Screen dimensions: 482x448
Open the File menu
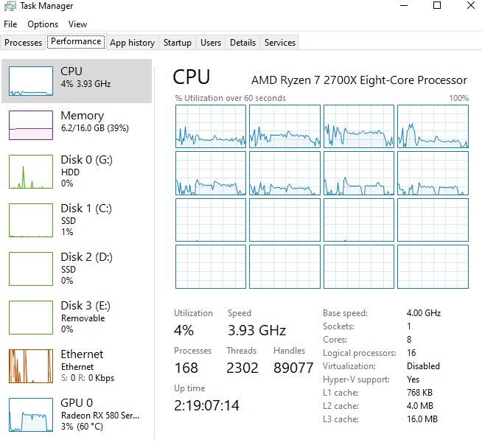tap(10, 24)
